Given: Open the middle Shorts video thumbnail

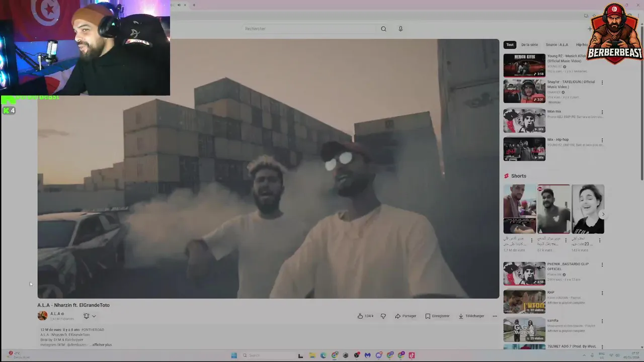Looking at the screenshot, I should coord(553,209).
